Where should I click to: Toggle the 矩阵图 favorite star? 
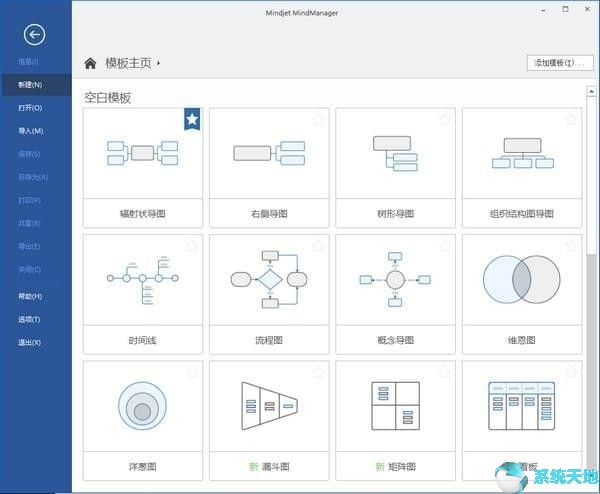pyautogui.click(x=445, y=372)
